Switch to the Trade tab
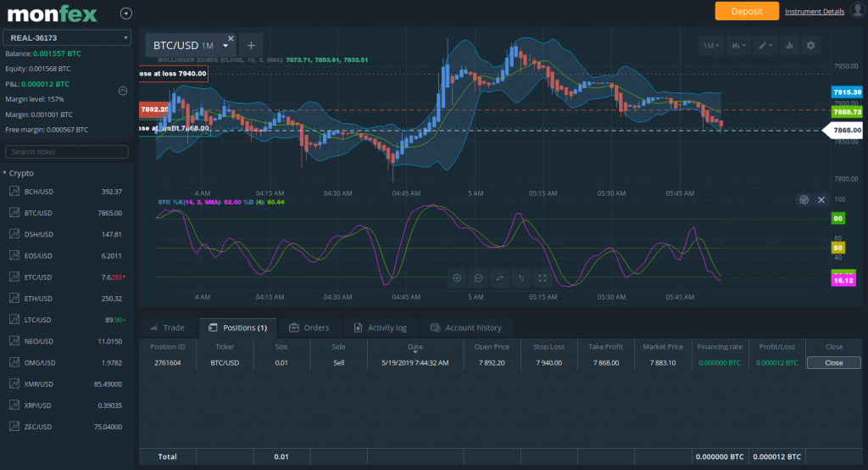This screenshot has width=868, height=470. [x=168, y=327]
